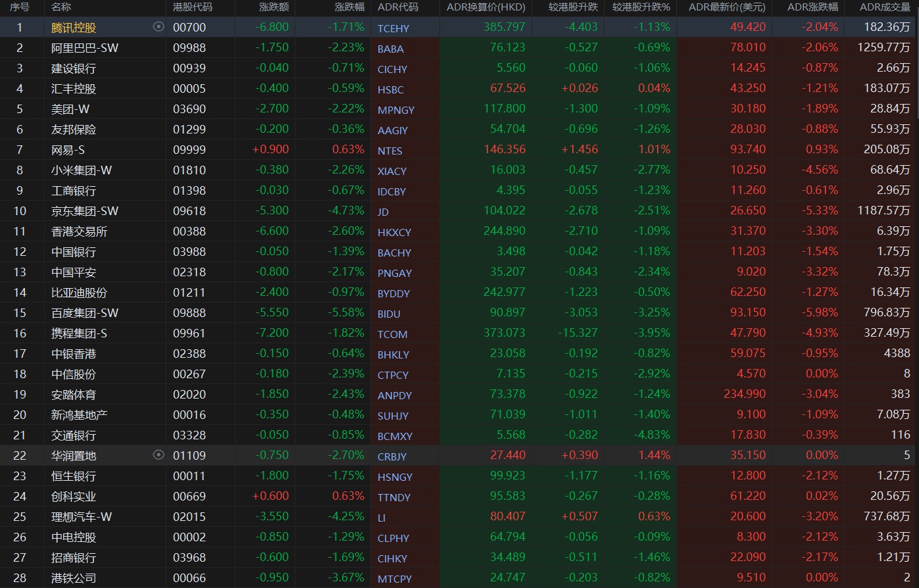Image resolution: width=919 pixels, height=588 pixels.
Task: Select the 中电控股 name cell
Action: 74,537
